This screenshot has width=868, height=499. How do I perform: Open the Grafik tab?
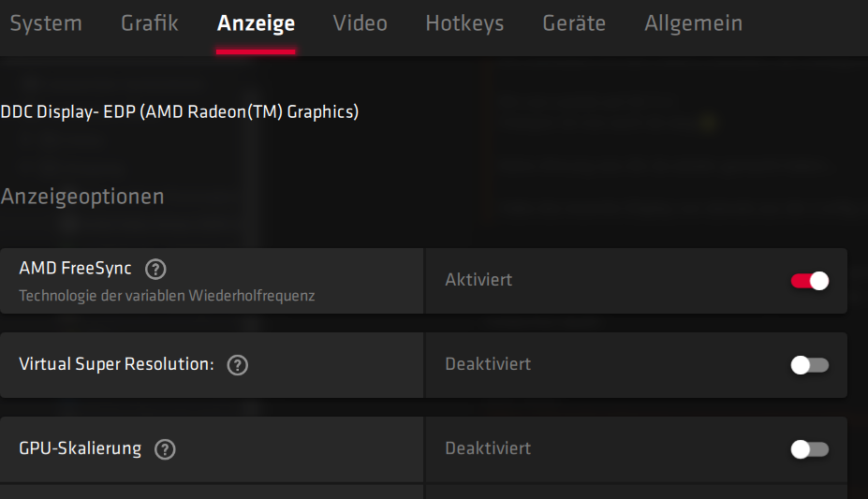point(150,23)
